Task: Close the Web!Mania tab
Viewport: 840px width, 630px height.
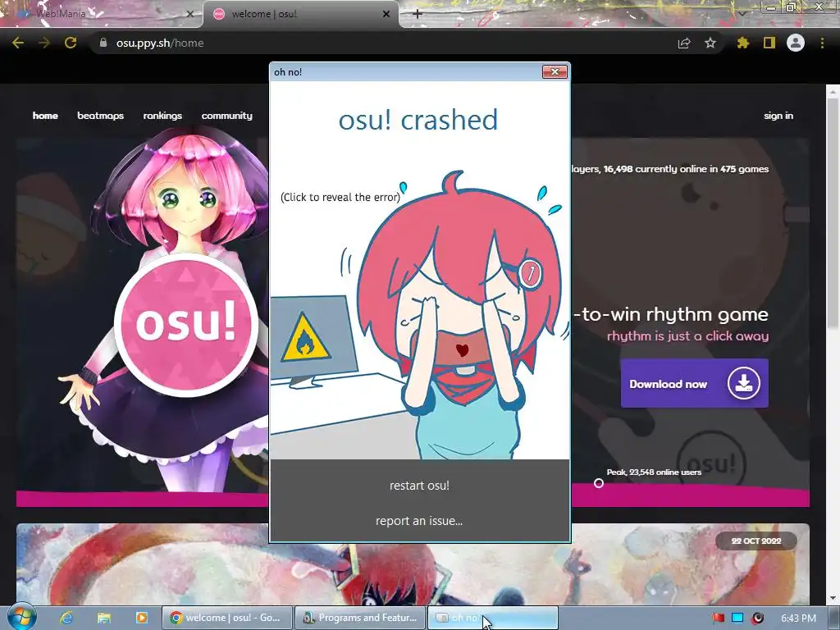Action: [x=189, y=14]
